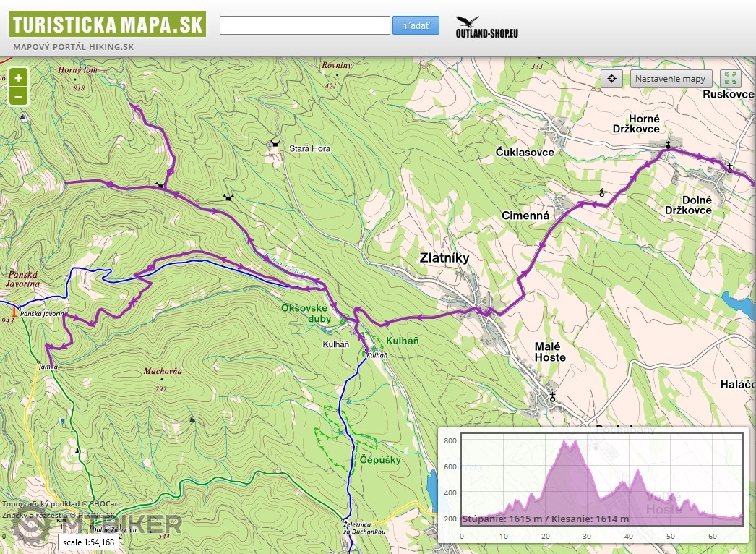Click the scale 1:54,168 indicator
This screenshot has height=554, width=756.
(88, 542)
